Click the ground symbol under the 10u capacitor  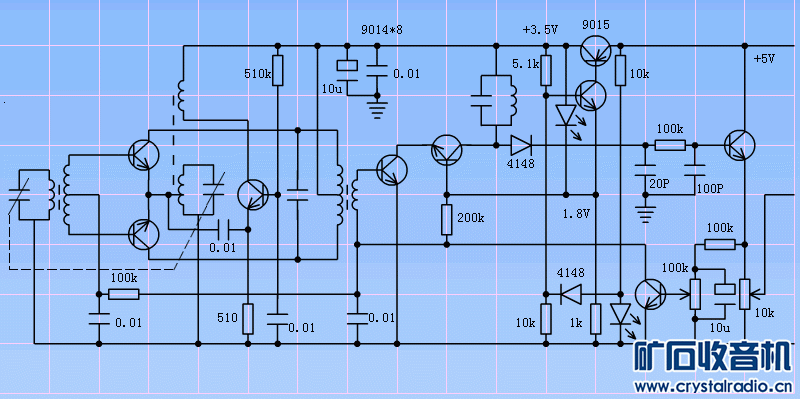[377, 108]
